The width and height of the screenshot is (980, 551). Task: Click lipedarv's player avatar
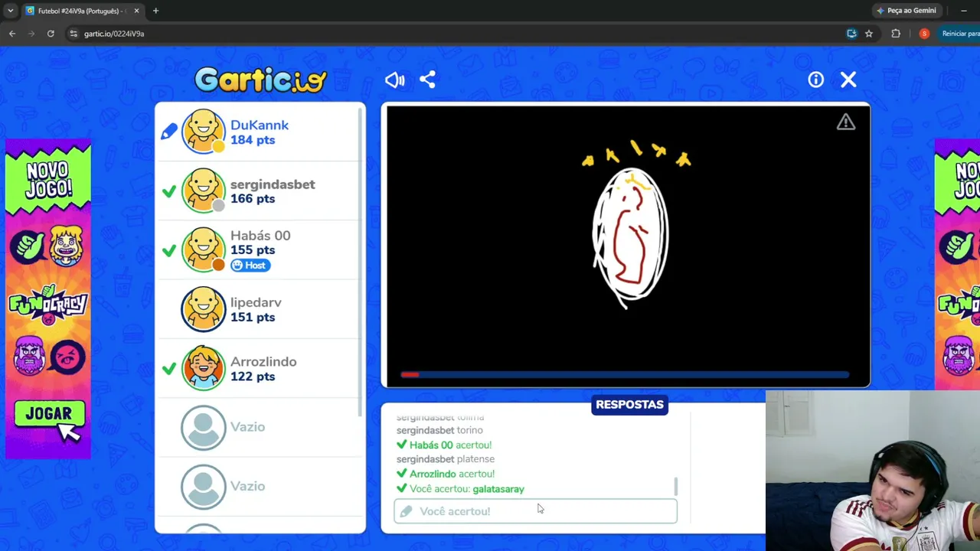pyautogui.click(x=204, y=309)
